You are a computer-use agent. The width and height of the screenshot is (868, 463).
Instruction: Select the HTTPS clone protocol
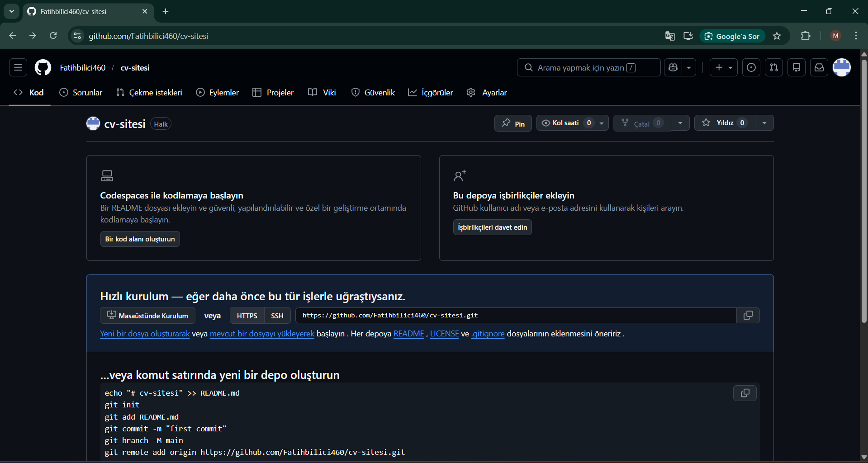point(247,316)
